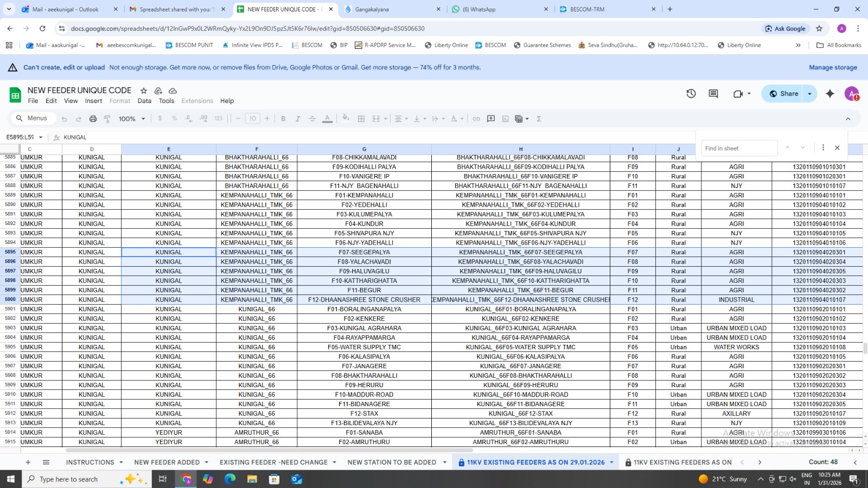
Task: Open NEW FEEDER ADDED tab dropdown arrow
Action: [207, 463]
